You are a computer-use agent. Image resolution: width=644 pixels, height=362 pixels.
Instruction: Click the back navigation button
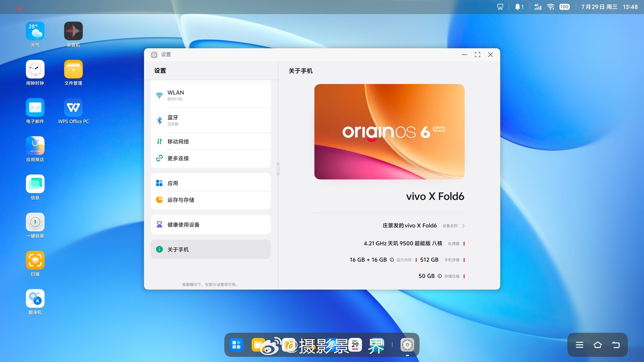point(616,345)
